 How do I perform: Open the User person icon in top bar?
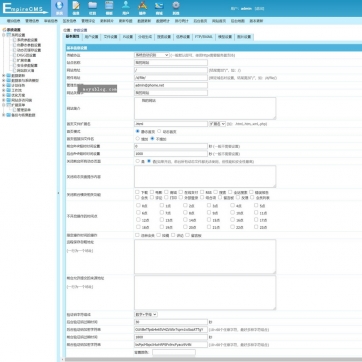pyautogui.click(x=126, y=8)
